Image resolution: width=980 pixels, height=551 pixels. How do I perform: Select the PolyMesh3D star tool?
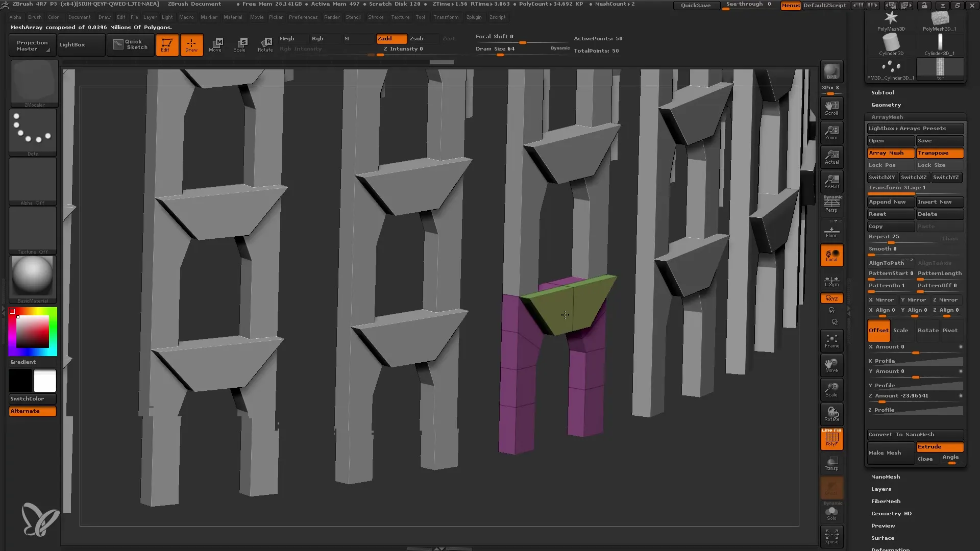[x=891, y=21]
